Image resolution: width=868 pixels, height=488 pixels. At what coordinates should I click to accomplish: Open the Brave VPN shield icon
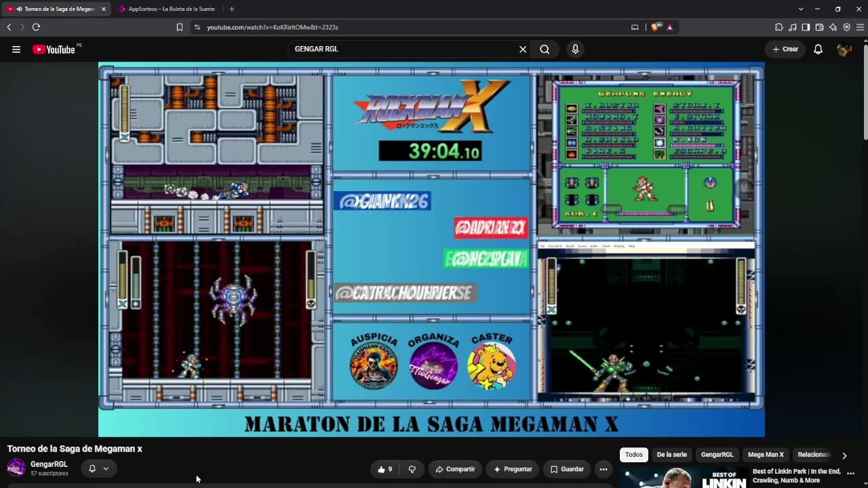click(x=846, y=27)
